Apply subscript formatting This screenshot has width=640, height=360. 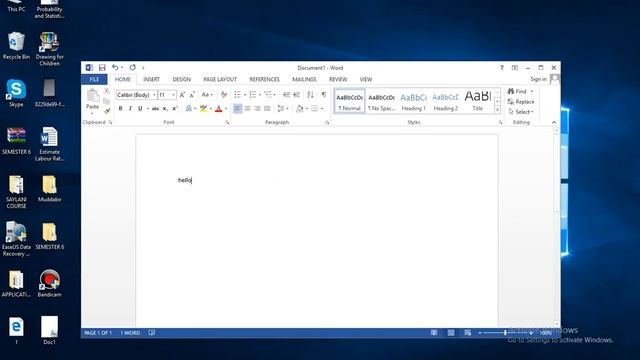tap(165, 109)
